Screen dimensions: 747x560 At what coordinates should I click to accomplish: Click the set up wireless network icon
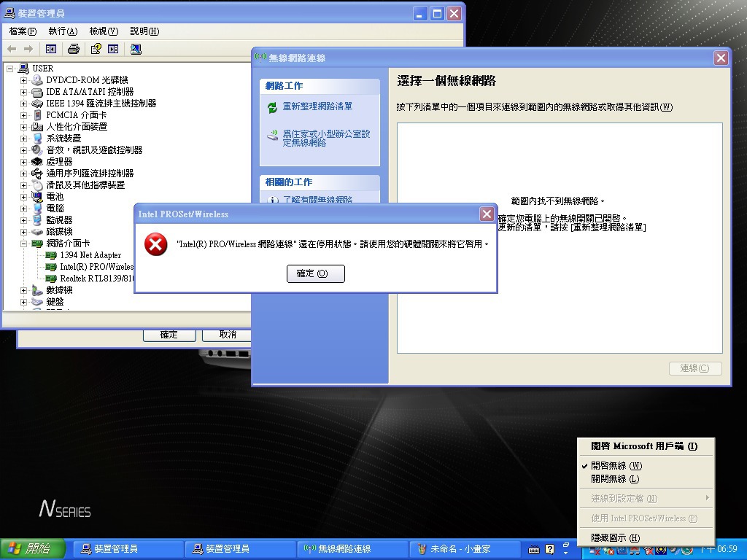click(x=273, y=136)
